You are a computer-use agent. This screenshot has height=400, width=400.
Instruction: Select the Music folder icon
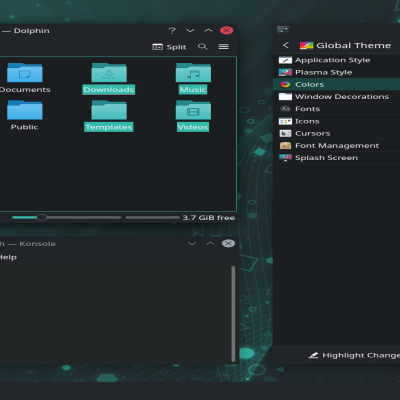[193, 73]
